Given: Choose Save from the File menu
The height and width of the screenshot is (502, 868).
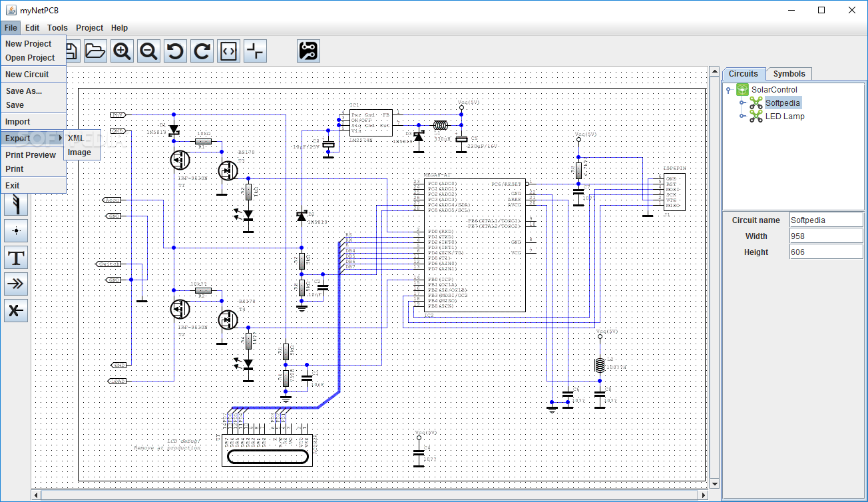Looking at the screenshot, I should (x=33, y=105).
